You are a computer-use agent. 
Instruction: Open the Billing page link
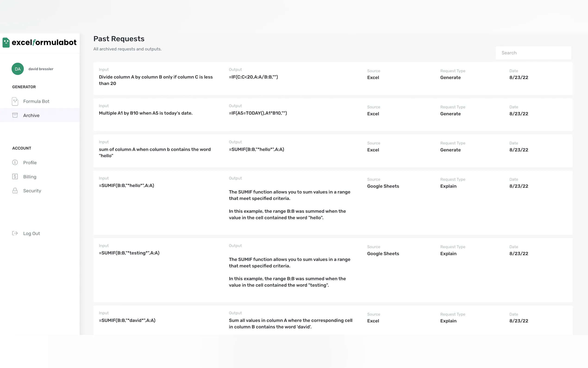[x=30, y=177]
